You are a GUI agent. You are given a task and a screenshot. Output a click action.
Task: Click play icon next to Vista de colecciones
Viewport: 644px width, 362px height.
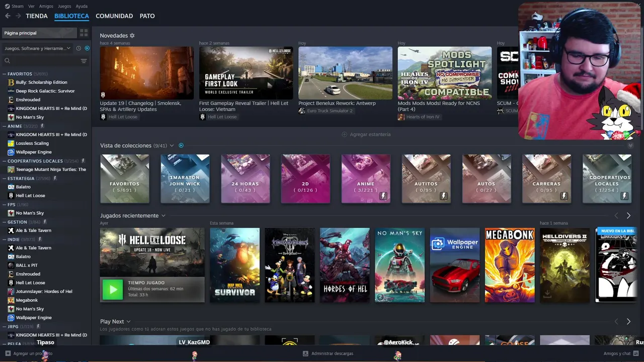pos(181,145)
